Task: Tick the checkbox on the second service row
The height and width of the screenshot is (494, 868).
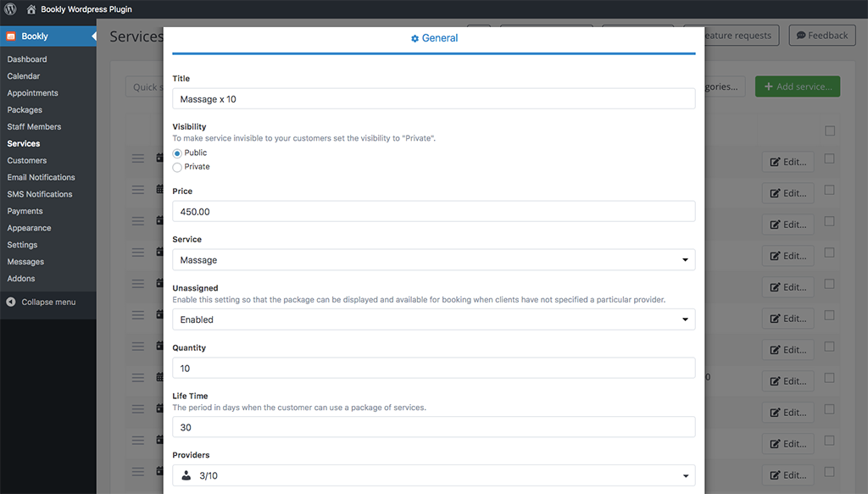Action: click(x=829, y=190)
